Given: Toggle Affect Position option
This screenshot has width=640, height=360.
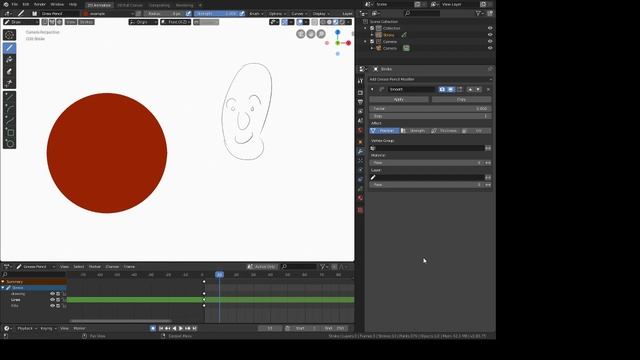Looking at the screenshot, I should coord(384,131).
